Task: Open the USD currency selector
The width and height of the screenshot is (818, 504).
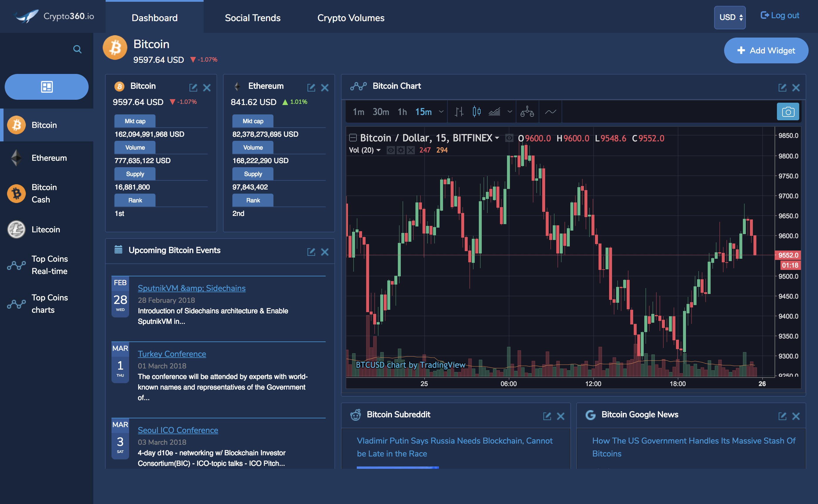Action: point(730,17)
